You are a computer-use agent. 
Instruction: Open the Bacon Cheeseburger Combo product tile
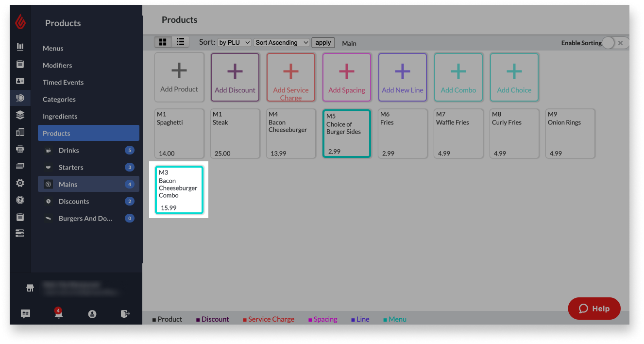coord(179,190)
